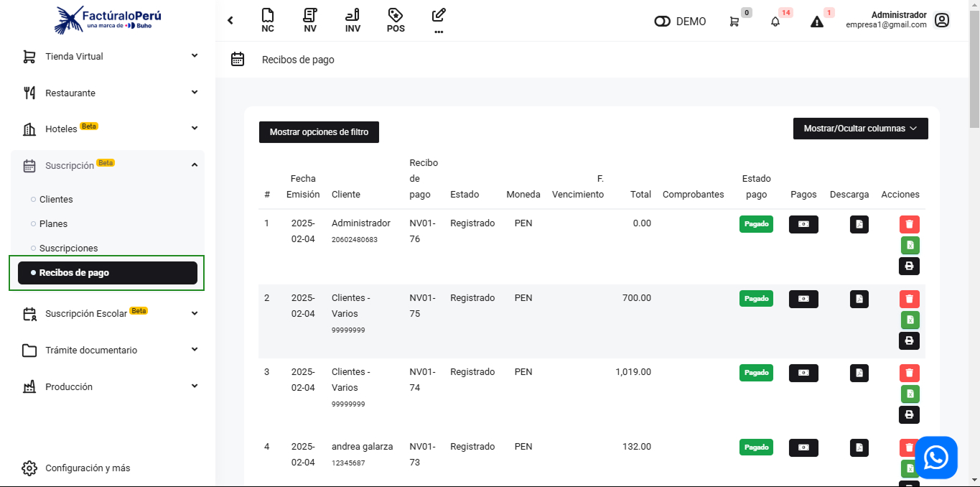Open the POS point of sale shortcut

click(396, 20)
